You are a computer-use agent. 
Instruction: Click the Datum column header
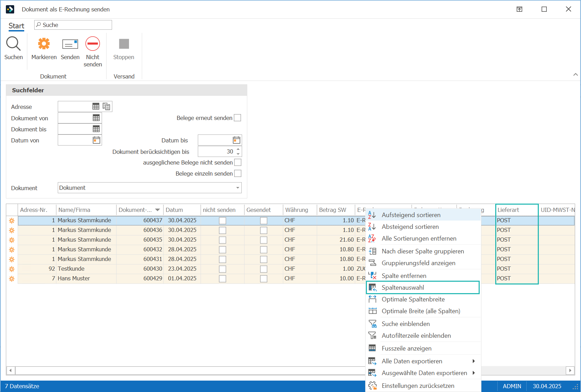182,210
